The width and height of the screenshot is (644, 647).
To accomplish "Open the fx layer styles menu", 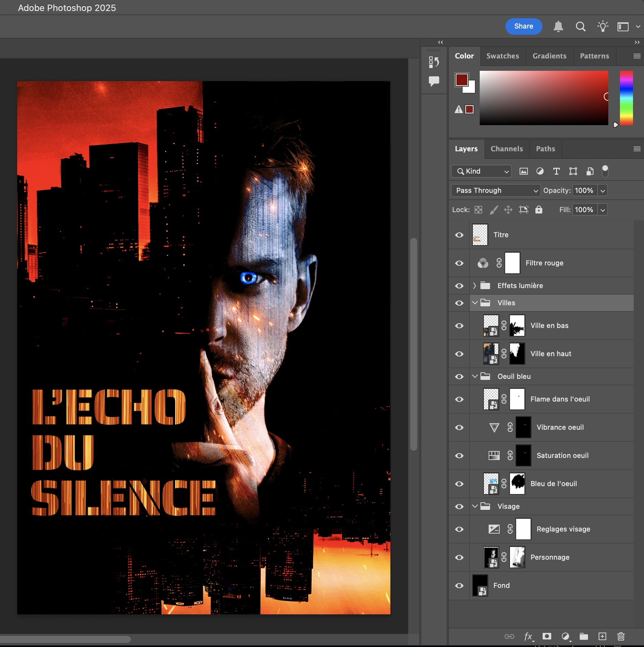I will 528,636.
